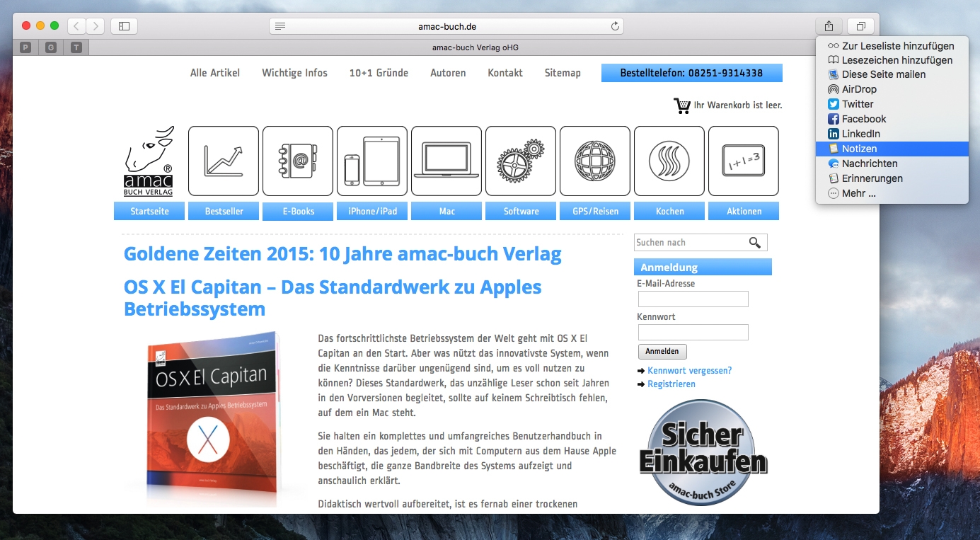Open pinned tab labeled G
Screen dimensions: 980x540
tap(50, 47)
